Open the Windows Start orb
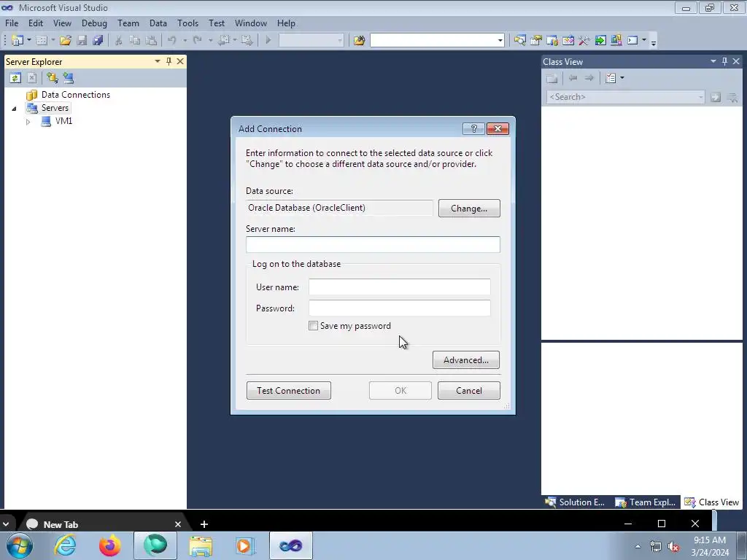The height and width of the screenshot is (560, 747). pyautogui.click(x=20, y=545)
